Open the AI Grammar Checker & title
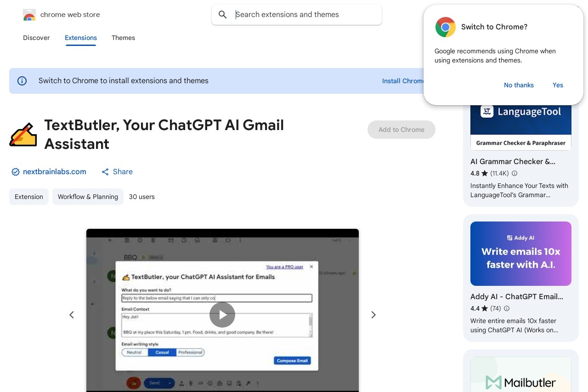588x392 pixels. tap(513, 162)
